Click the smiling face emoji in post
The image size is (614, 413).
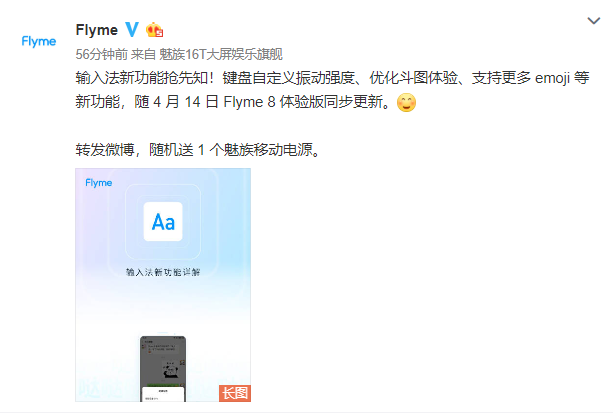[406, 103]
